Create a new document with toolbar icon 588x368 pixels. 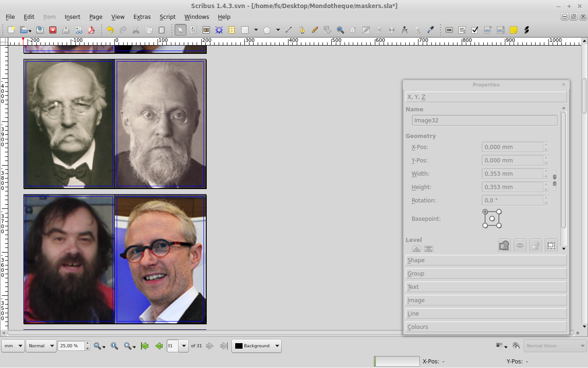(x=11, y=30)
